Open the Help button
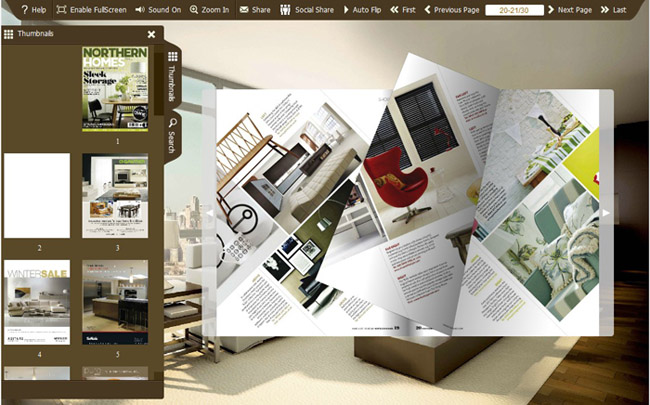Viewport: 650px width, 405px height. coord(34,10)
